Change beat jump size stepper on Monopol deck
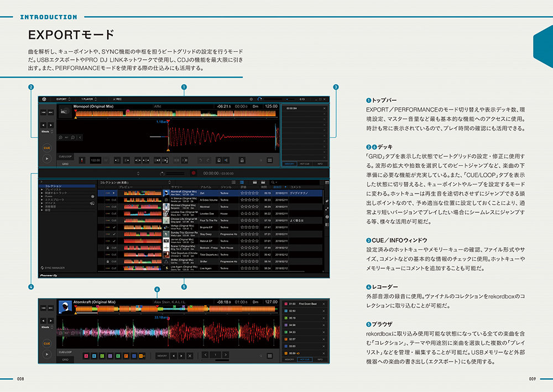The width and height of the screenshot is (553, 392). coord(52,132)
